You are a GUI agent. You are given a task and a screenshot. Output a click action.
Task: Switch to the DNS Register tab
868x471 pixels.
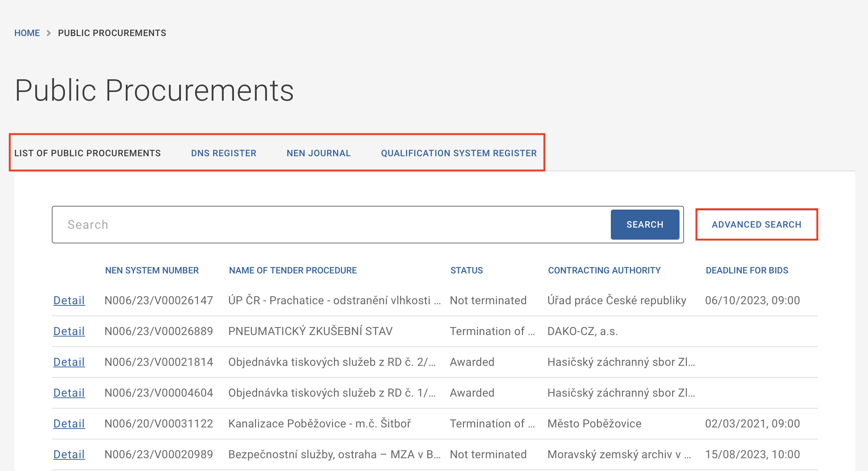point(223,153)
